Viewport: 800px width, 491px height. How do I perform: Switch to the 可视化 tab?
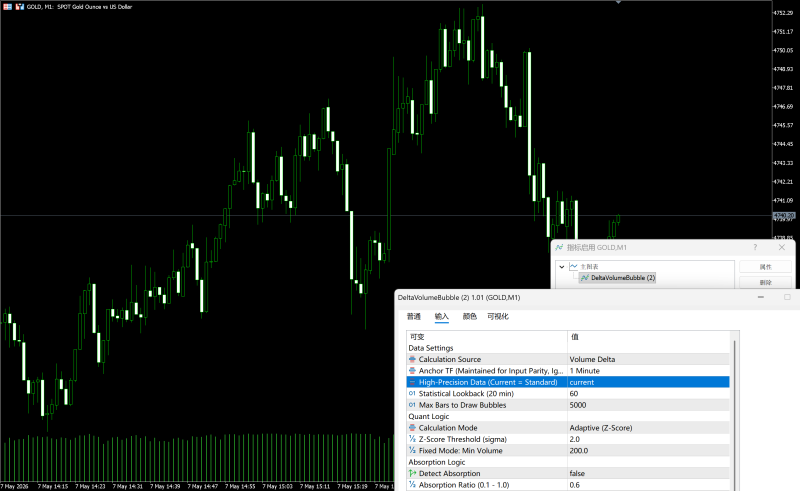(x=498, y=316)
